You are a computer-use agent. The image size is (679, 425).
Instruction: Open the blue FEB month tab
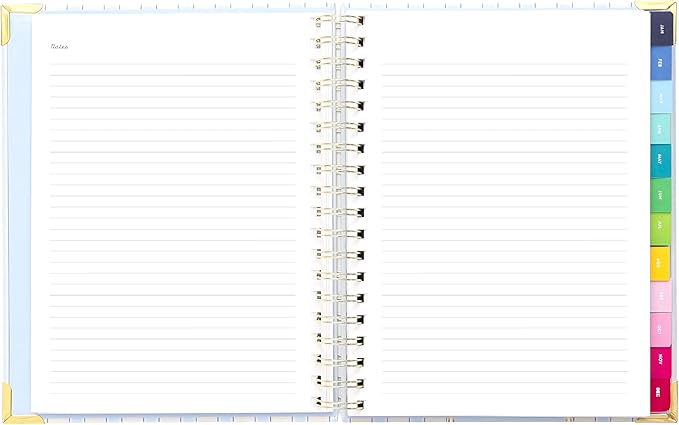click(x=661, y=63)
